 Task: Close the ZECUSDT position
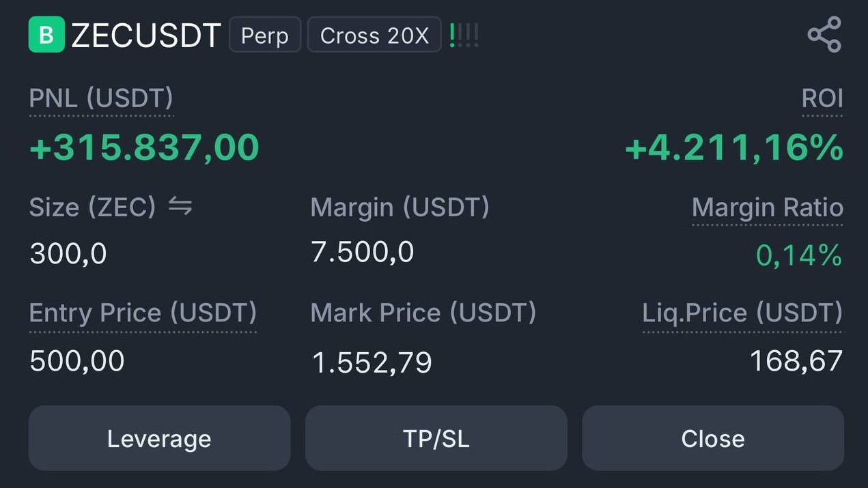pyautogui.click(x=713, y=438)
